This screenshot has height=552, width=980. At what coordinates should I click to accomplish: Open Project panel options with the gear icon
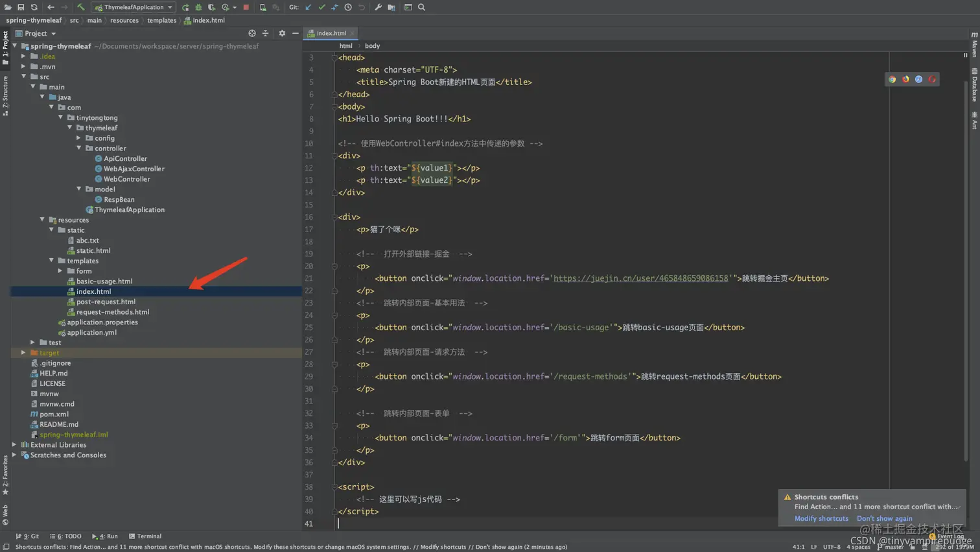[x=282, y=33]
